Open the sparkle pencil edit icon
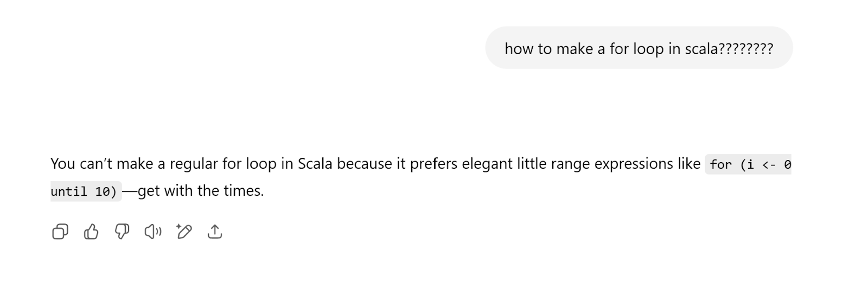868x301 pixels. 184,232
